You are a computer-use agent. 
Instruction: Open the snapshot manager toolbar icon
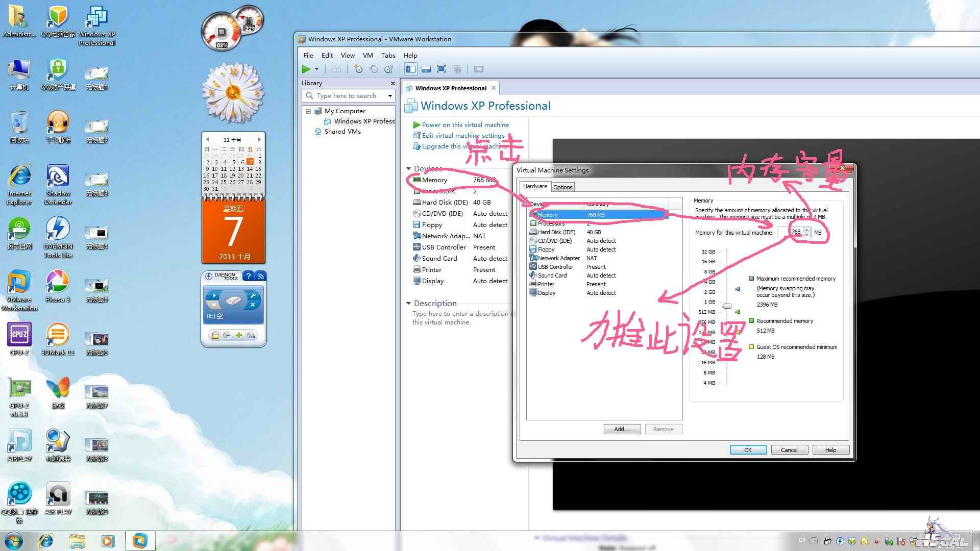[x=389, y=69]
